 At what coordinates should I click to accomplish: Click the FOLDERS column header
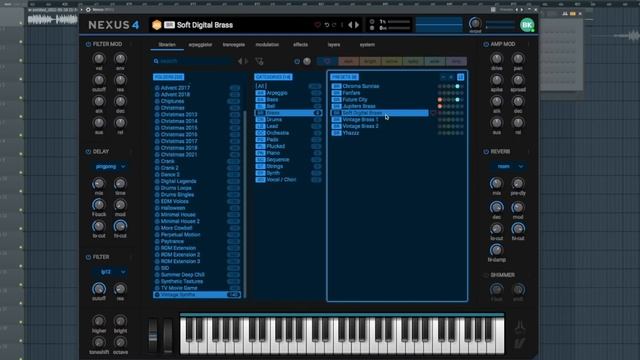pos(169,77)
